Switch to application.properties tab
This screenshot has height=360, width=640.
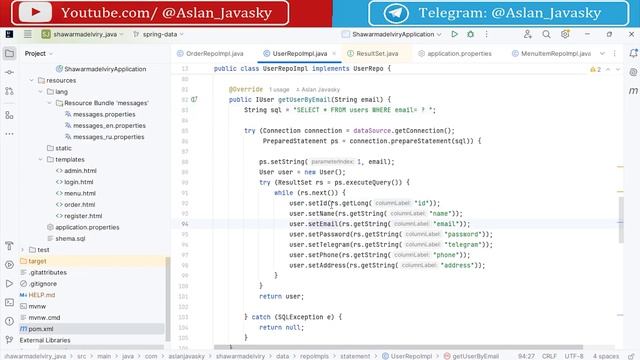[x=455, y=53]
